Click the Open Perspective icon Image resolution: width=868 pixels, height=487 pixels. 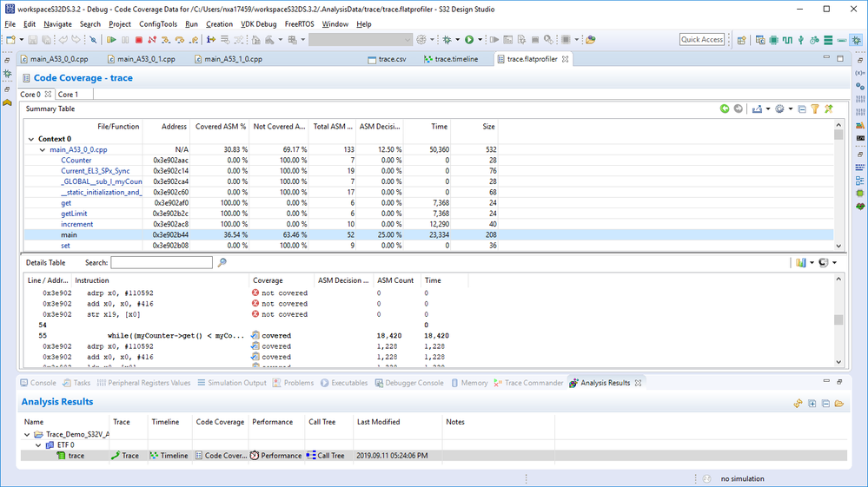pos(741,40)
